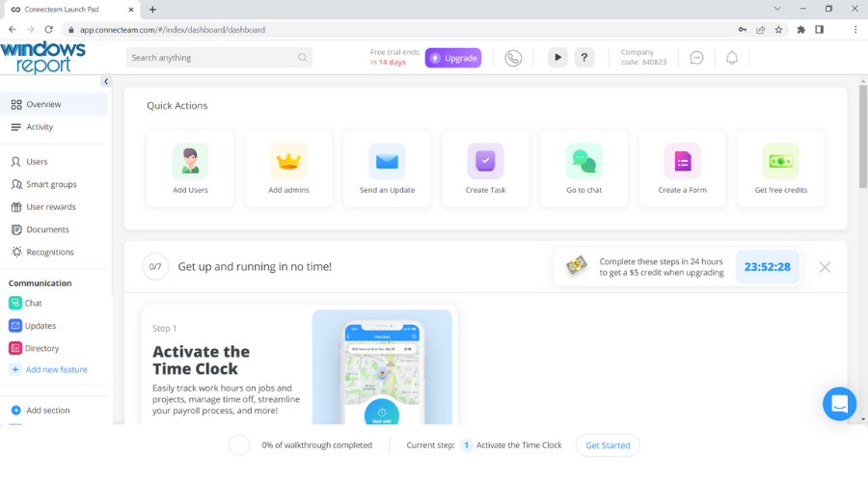The height and width of the screenshot is (482, 868).
Task: Click the Windows Report logo
Action: click(x=43, y=58)
